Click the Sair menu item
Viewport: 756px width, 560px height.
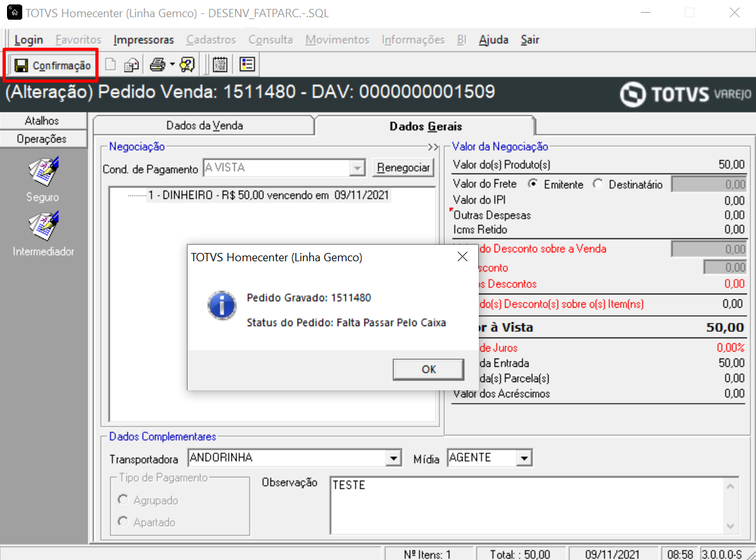(530, 39)
